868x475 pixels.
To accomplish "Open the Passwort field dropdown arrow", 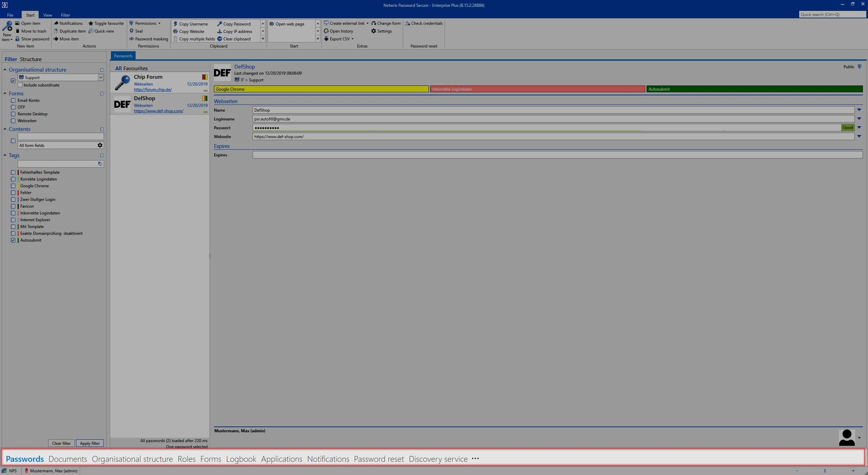I will pos(859,128).
